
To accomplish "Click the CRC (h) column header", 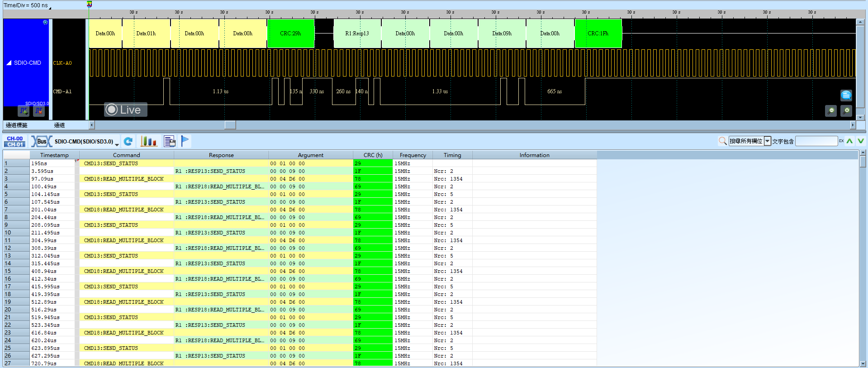I will [x=373, y=155].
